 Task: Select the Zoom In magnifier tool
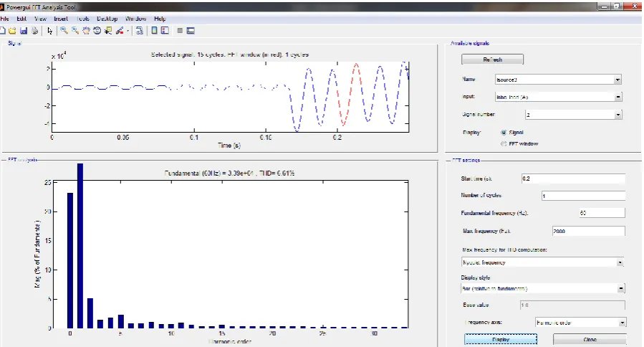[x=64, y=31]
